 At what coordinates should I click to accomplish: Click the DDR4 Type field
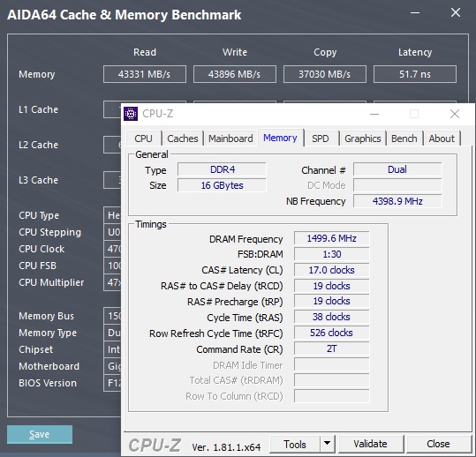pos(222,169)
